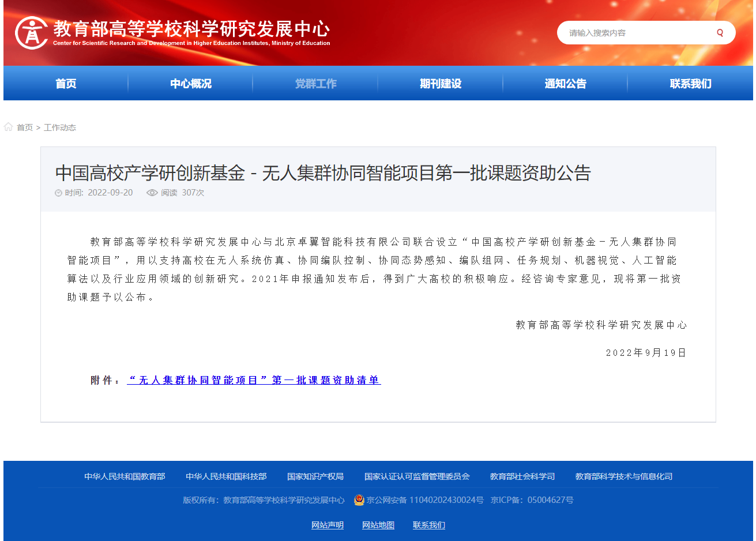
Task: Click the center's logo emblem
Action: 31,32
